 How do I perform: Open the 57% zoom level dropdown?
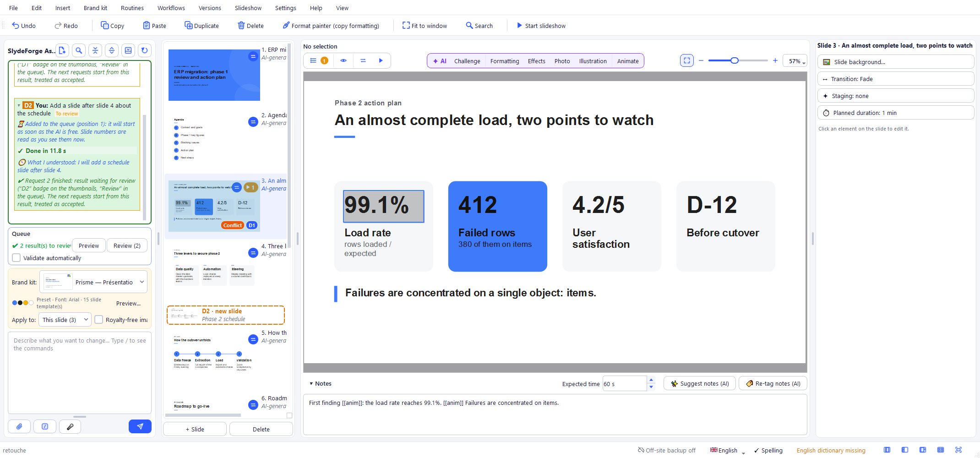[795, 61]
